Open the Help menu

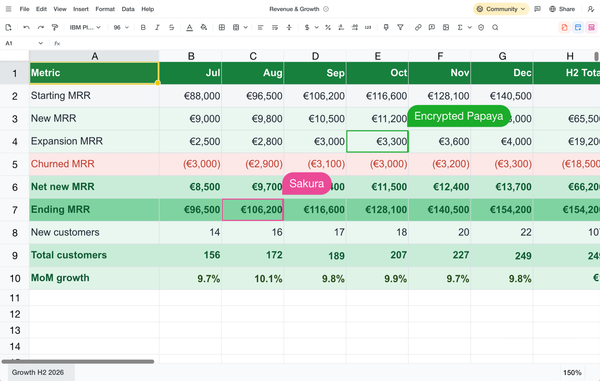147,9
